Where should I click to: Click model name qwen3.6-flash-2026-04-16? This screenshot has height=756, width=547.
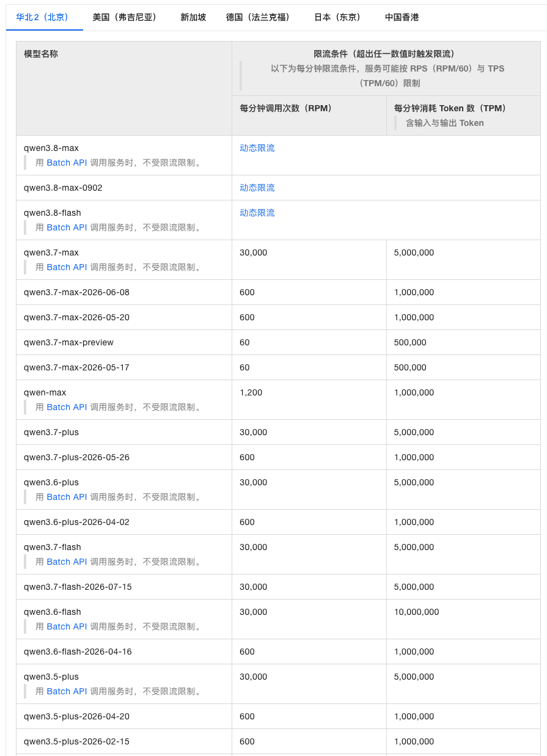[78, 651]
